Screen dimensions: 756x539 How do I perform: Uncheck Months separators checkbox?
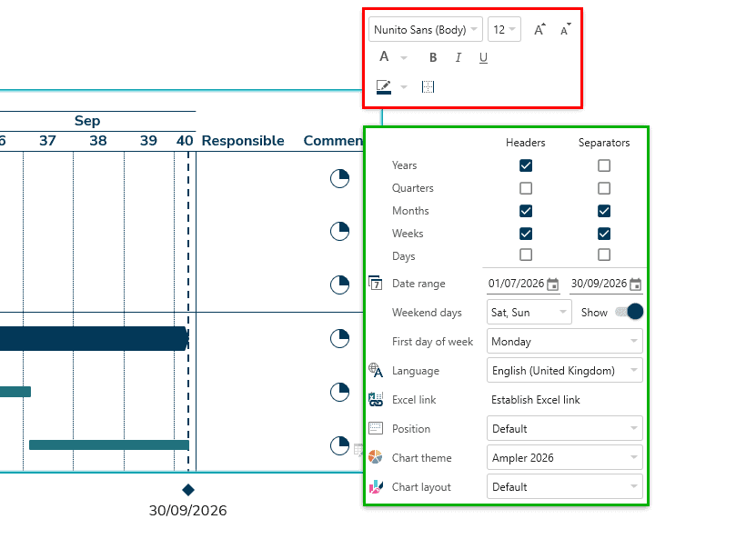point(604,211)
